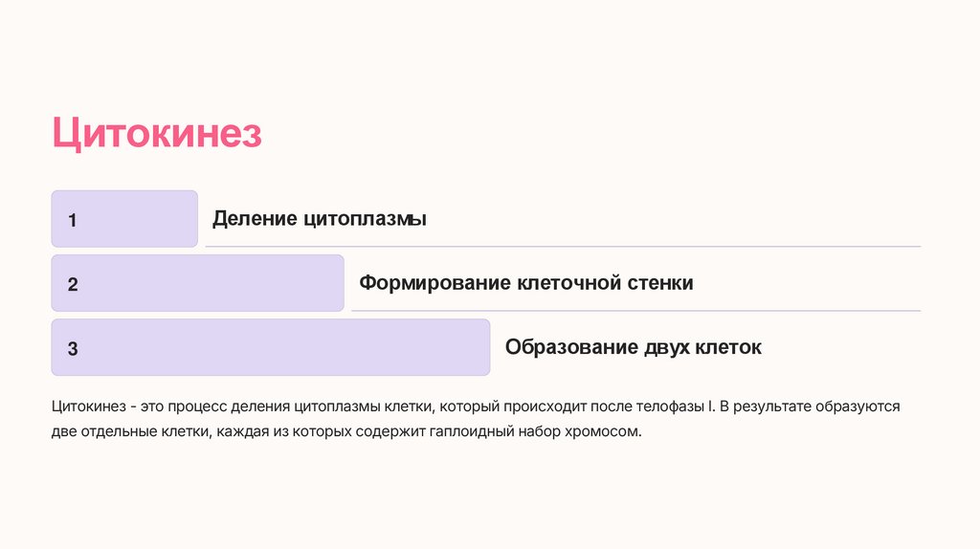Viewport: 980px width, 549px height.
Task: Click the divider line under "Деление цитоплазмы"
Action: coord(563,247)
